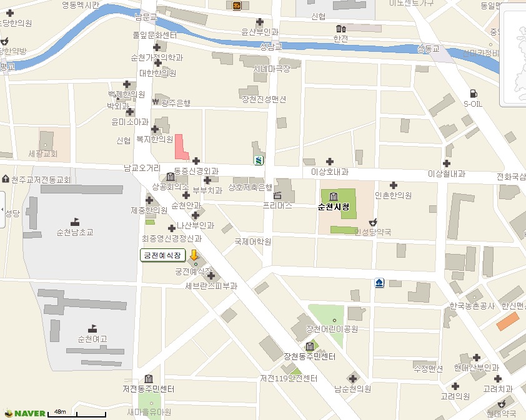Click the 순천시청 city hall icon
This screenshot has width=526, height=420.
[333, 197]
